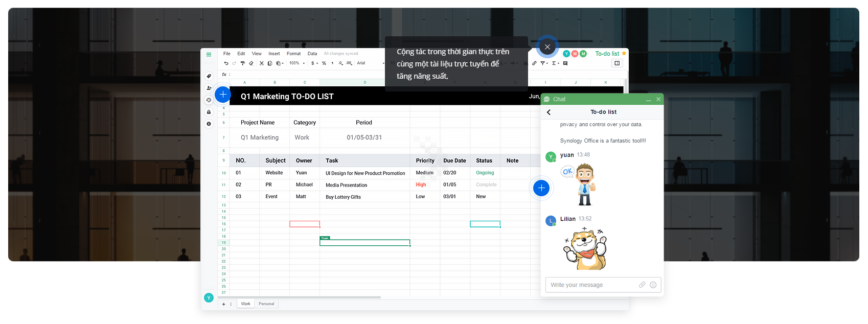This screenshot has width=868, height=324.
Task: Switch to the Personal sheet tab
Action: point(266,304)
